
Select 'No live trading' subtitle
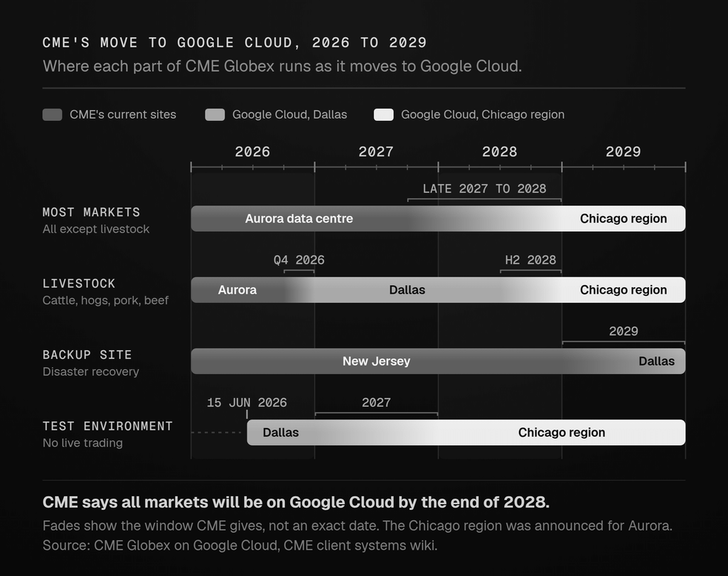(x=82, y=443)
